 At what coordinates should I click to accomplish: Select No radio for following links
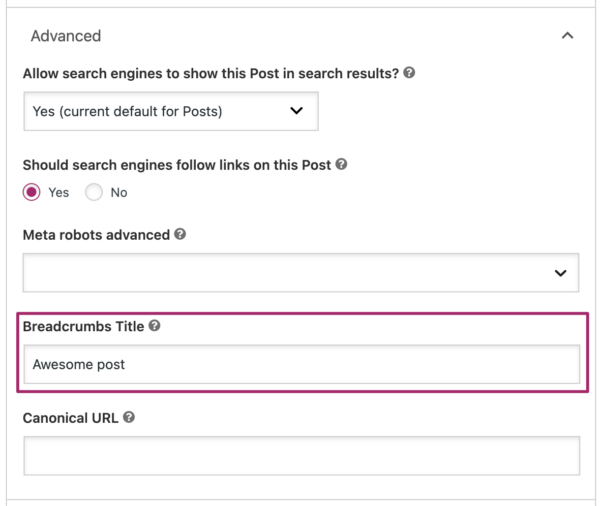pyautogui.click(x=94, y=192)
